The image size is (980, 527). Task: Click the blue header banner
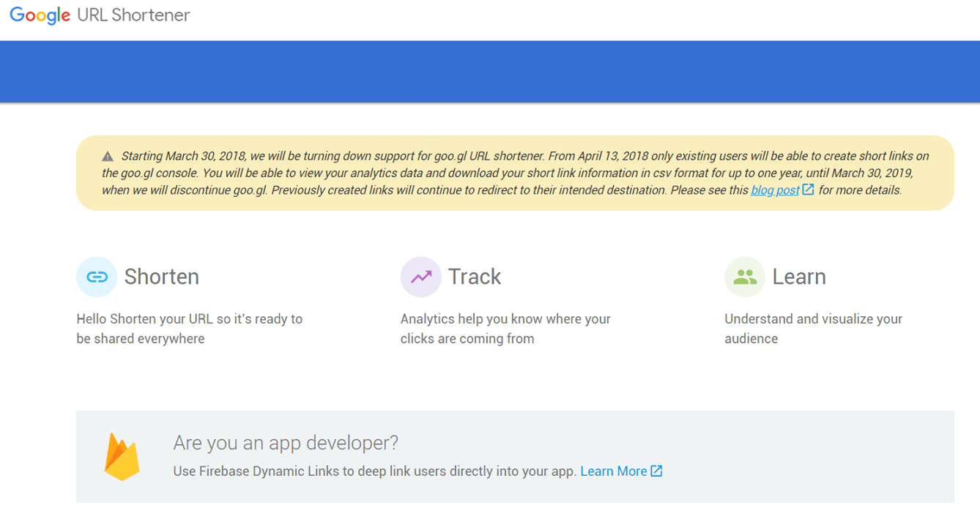tap(490, 72)
